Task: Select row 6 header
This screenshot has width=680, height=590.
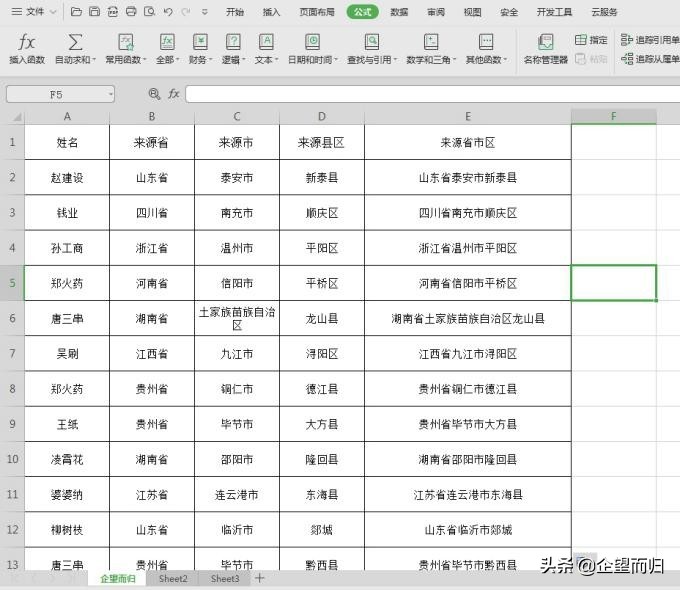Action: tap(12, 318)
